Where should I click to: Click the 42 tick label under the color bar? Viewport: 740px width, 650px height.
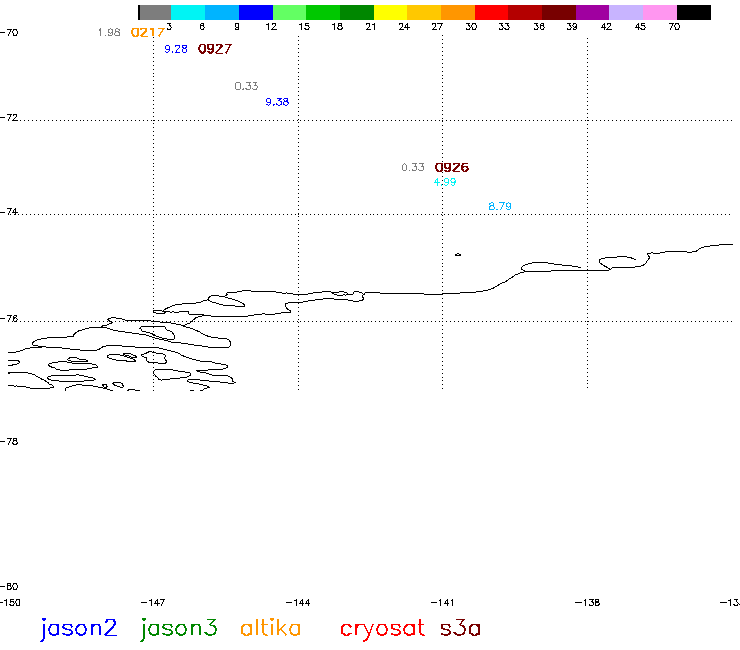606,27
